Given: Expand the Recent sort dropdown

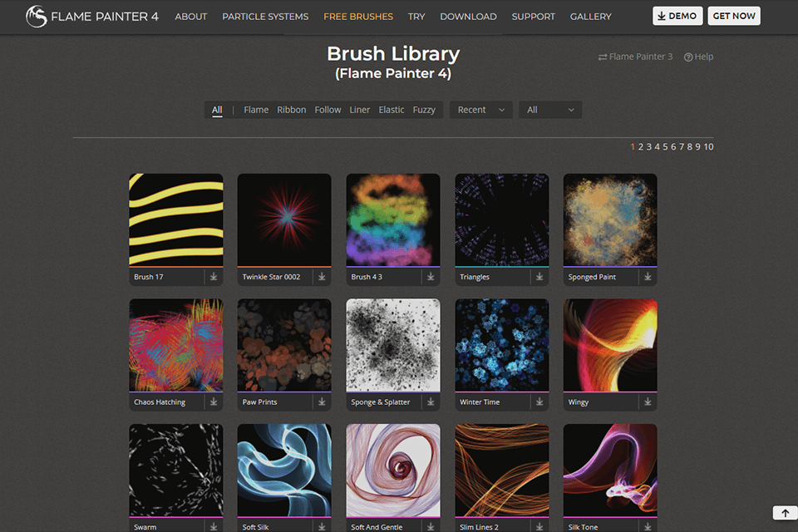Looking at the screenshot, I should tap(480, 110).
